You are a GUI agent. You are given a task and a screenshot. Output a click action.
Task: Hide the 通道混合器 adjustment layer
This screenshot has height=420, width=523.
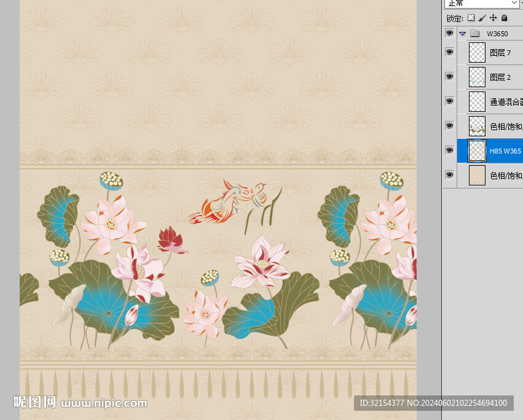pos(449,101)
